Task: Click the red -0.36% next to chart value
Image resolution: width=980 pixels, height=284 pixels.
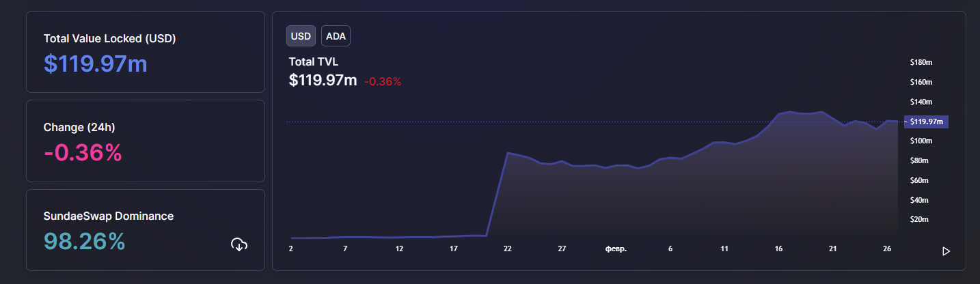Action: 383,81
